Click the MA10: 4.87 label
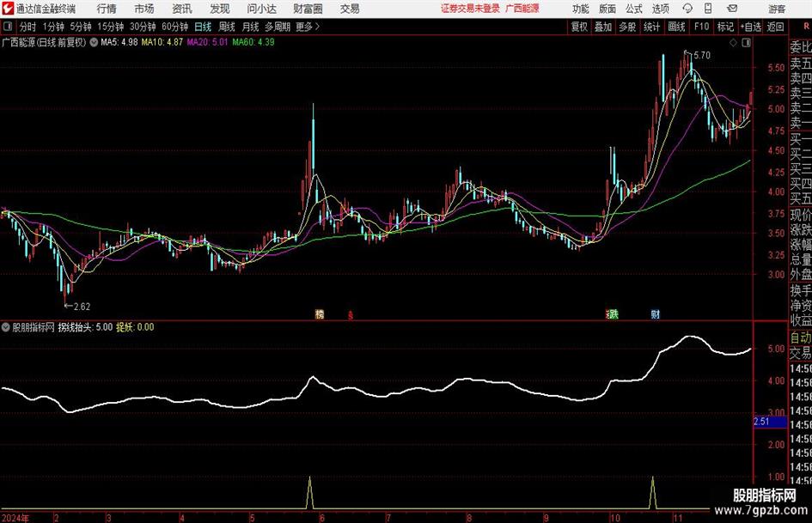 point(162,42)
